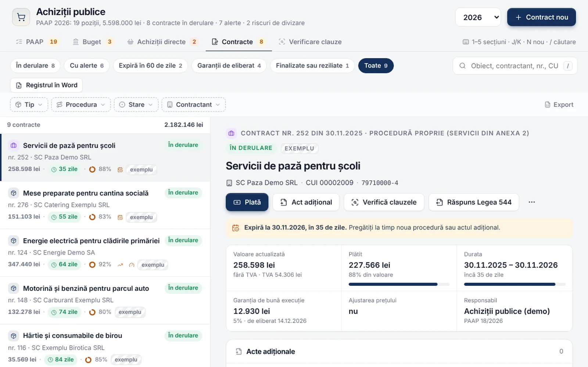Expand the Tip filter dropdown
Image resolution: width=588 pixels, height=367 pixels.
[29, 105]
